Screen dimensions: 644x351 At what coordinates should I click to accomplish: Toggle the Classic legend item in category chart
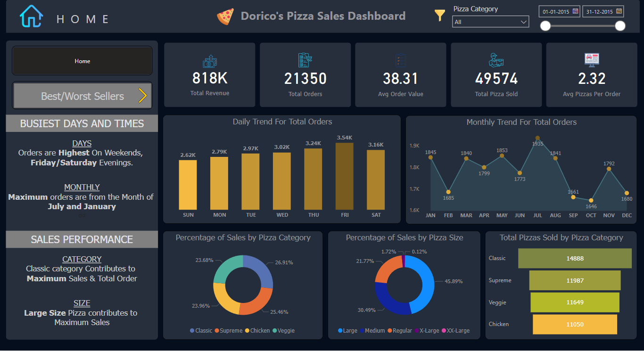(201, 331)
